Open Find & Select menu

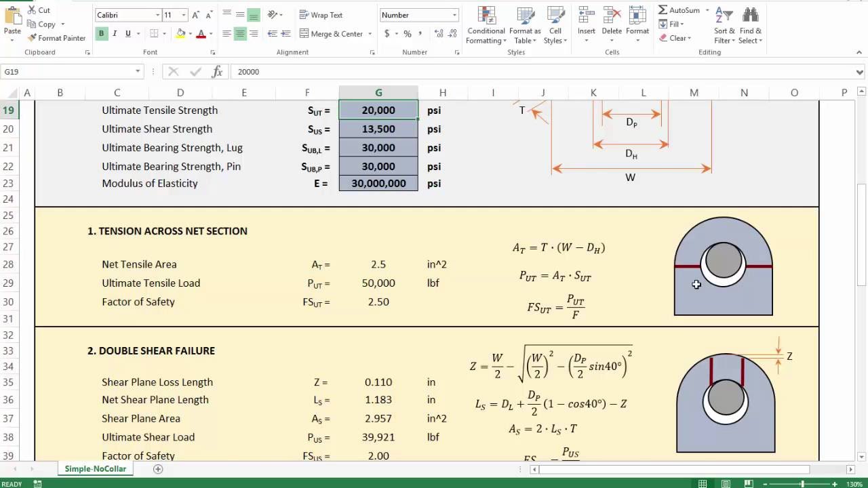(751, 26)
